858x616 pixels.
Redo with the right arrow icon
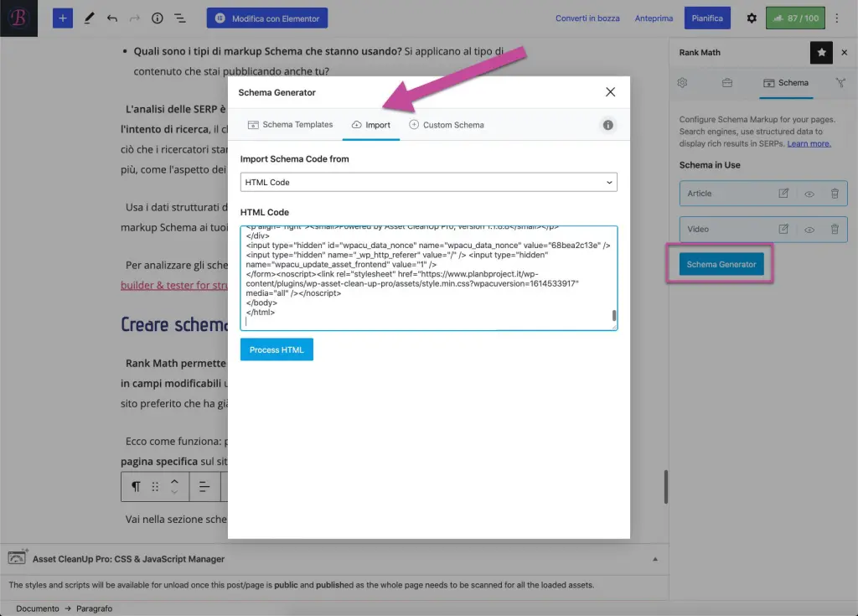135,18
